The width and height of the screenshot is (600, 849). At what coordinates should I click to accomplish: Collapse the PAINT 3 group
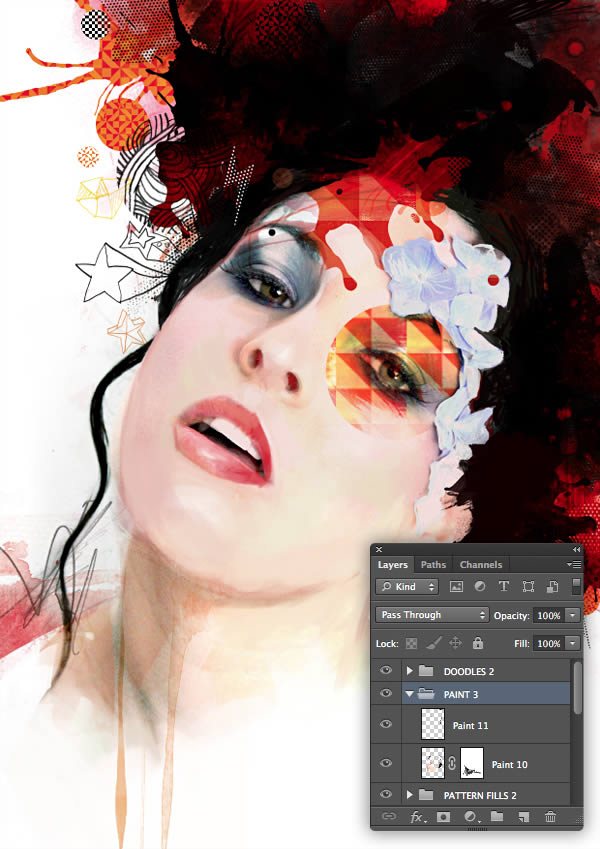(x=409, y=694)
